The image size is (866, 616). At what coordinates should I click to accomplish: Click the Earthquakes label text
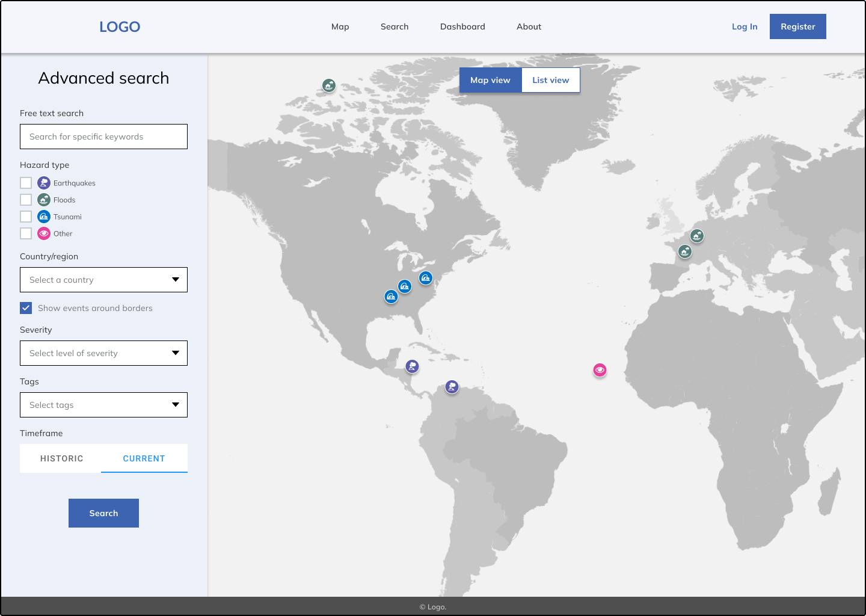[x=75, y=183]
